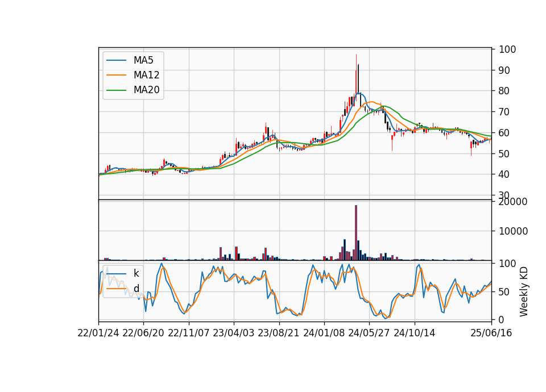Click the k legend label in KD panel
The height and width of the screenshot is (392, 546).
[x=136, y=273]
